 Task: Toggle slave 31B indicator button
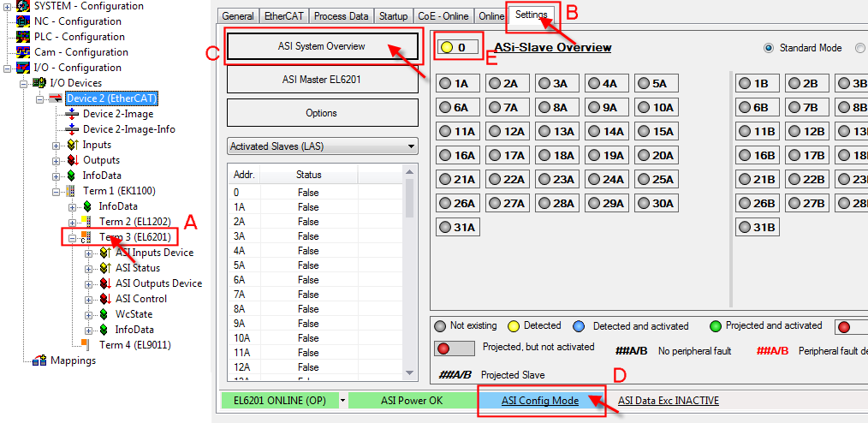pyautogui.click(x=758, y=227)
